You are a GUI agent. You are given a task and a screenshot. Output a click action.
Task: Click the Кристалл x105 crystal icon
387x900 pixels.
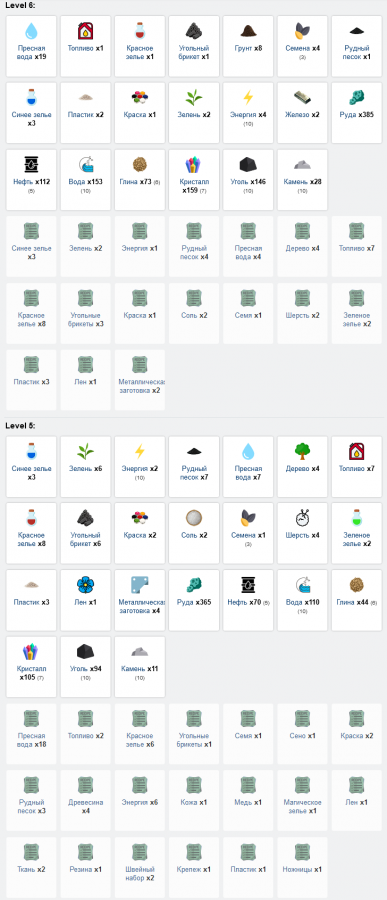coord(31,652)
